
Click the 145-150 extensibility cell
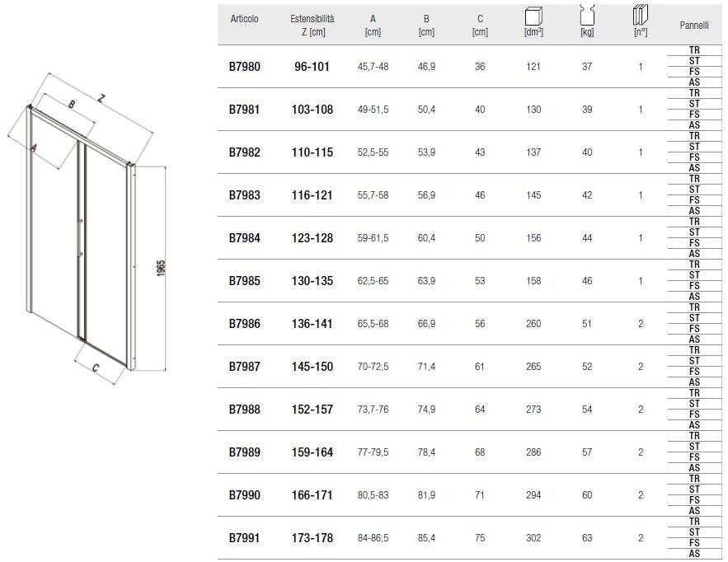pos(313,367)
